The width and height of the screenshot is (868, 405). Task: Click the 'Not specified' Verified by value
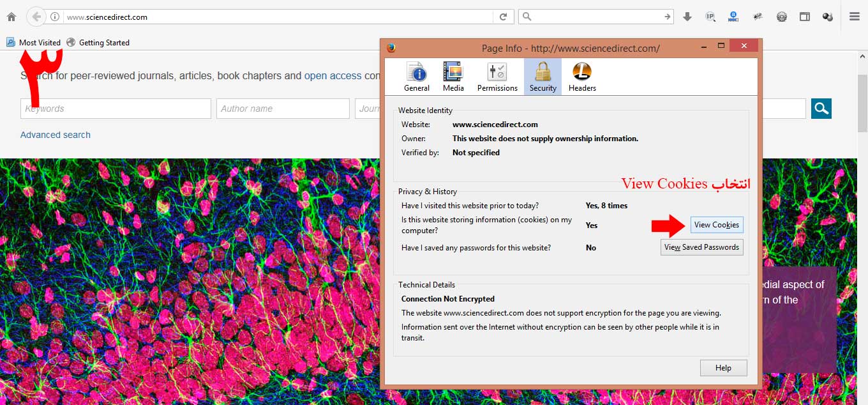click(x=476, y=153)
